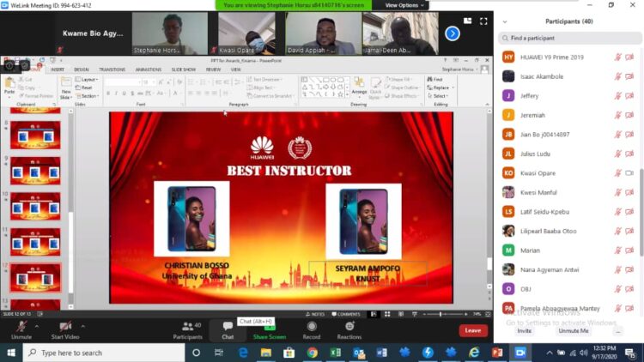
Task: Expand the View Options dropdown
Action: (402, 5)
